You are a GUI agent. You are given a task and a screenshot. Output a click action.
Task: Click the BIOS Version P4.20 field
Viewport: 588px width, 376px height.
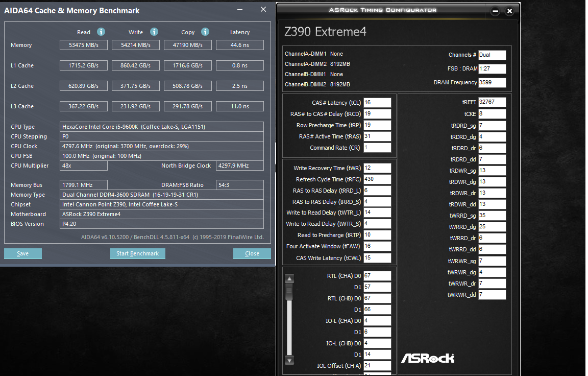click(162, 224)
